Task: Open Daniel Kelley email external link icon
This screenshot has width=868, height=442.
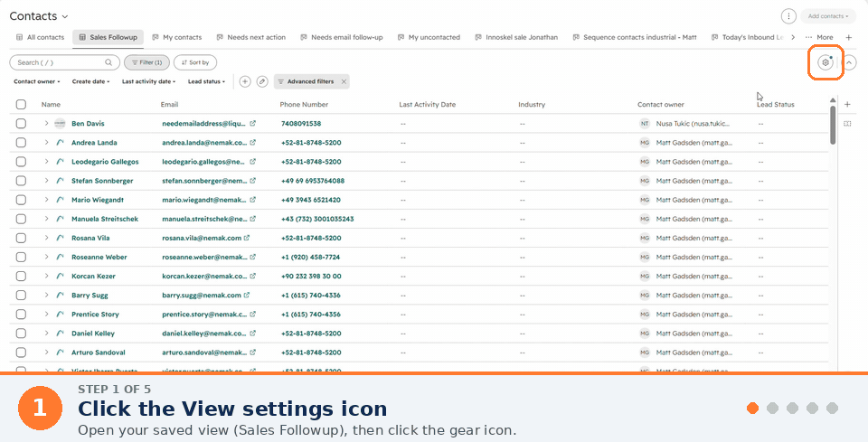Action: [x=252, y=334]
